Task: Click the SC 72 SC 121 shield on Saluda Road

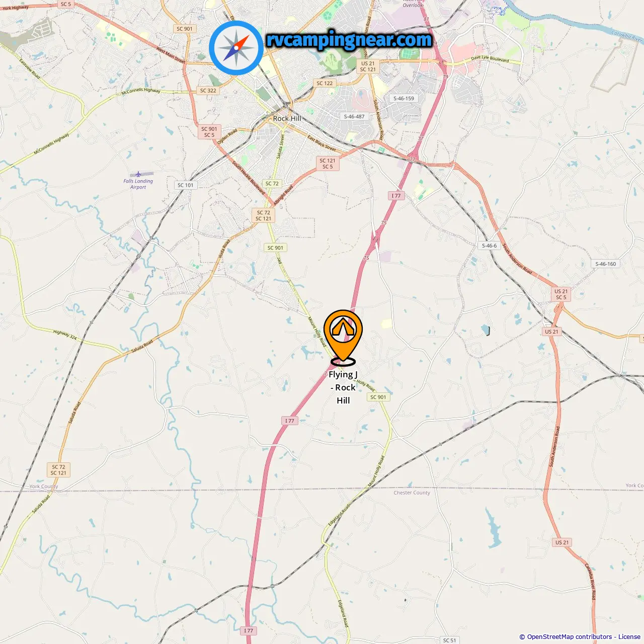Action: click(58, 470)
